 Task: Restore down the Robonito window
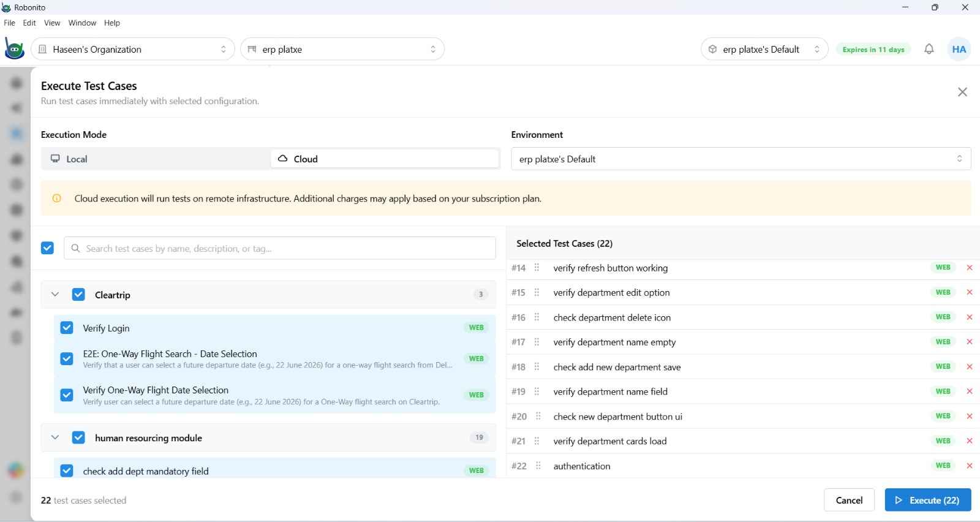click(x=935, y=7)
